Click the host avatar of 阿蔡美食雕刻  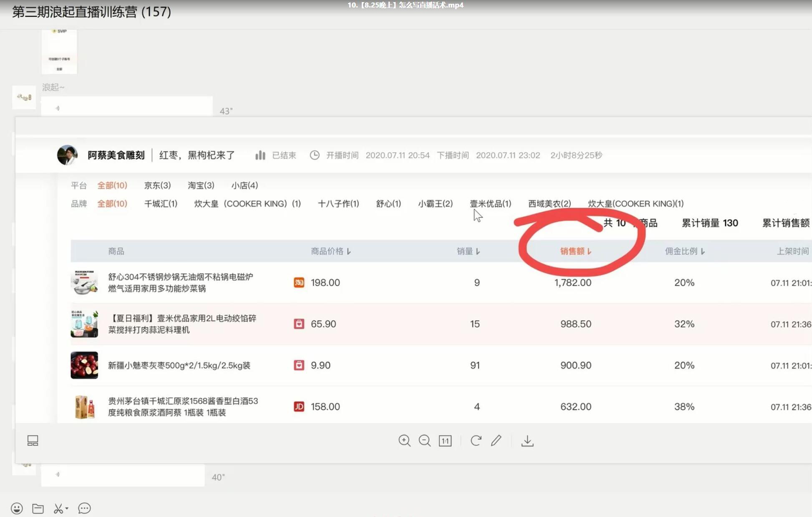(x=67, y=155)
